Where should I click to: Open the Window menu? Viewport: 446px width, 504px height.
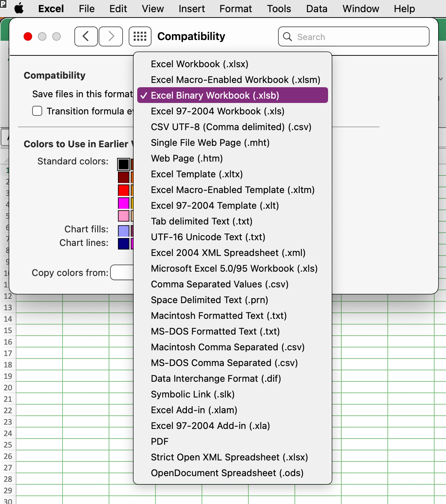361,9
